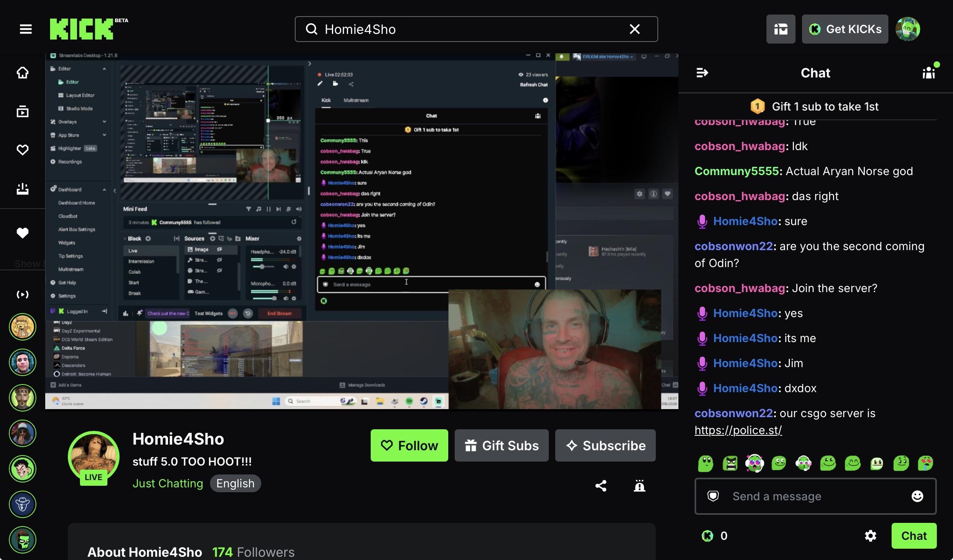Focus the search box containing Homie4Sho
The height and width of the screenshot is (560, 953).
(476, 29)
